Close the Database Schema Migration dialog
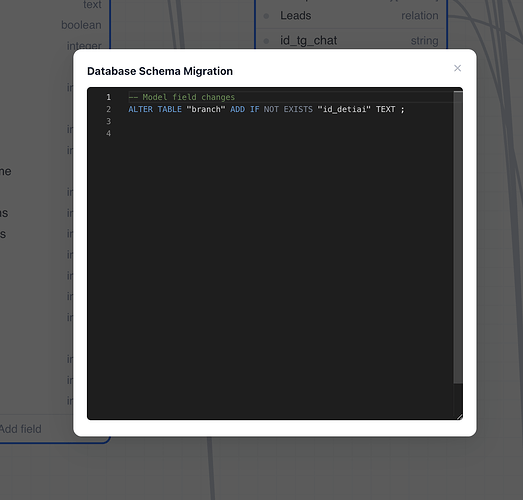This screenshot has height=500, width=523. (x=457, y=68)
